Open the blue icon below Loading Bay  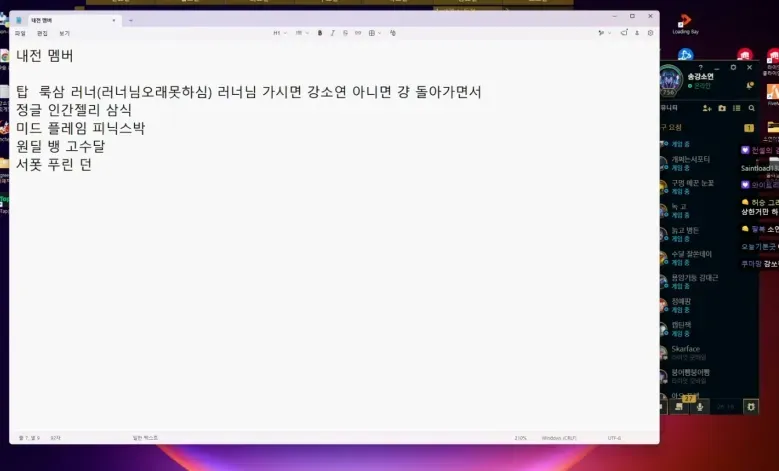pos(685,54)
